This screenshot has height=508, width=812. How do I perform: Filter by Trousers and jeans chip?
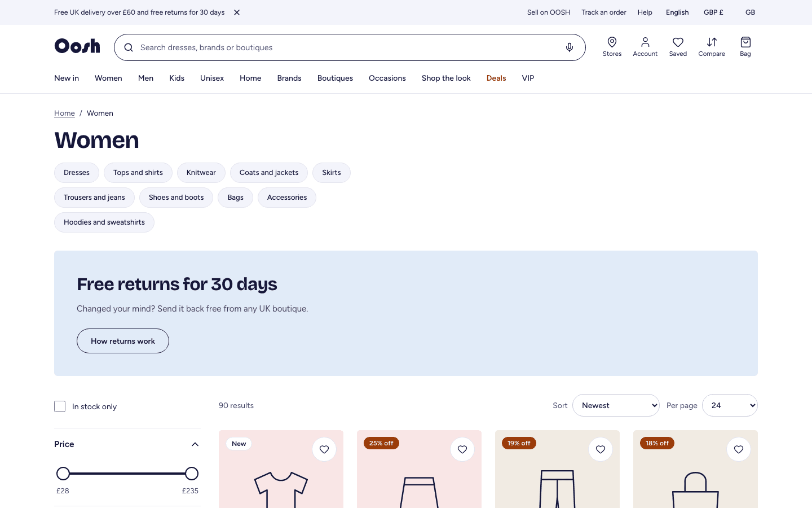[94, 198]
